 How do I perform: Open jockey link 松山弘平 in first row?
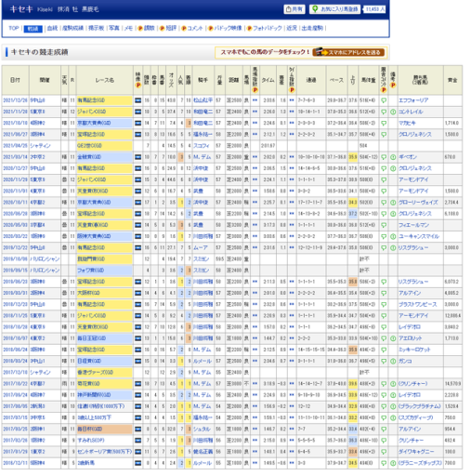pyautogui.click(x=203, y=100)
